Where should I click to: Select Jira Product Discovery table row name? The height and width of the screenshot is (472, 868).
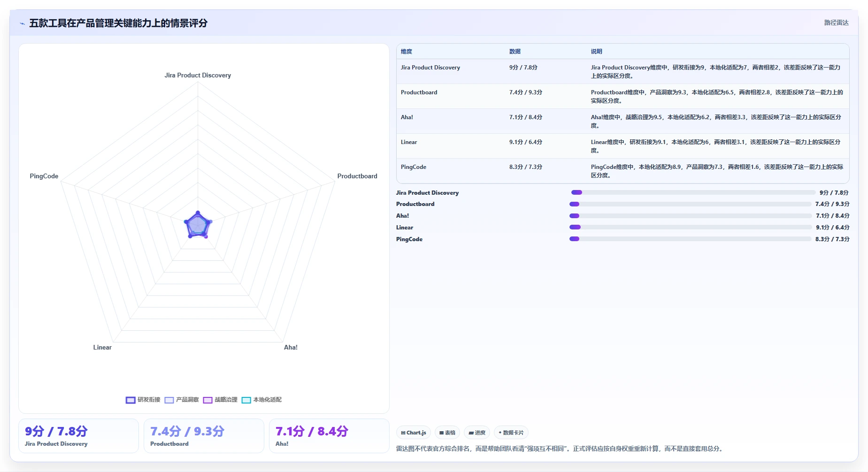click(x=430, y=68)
